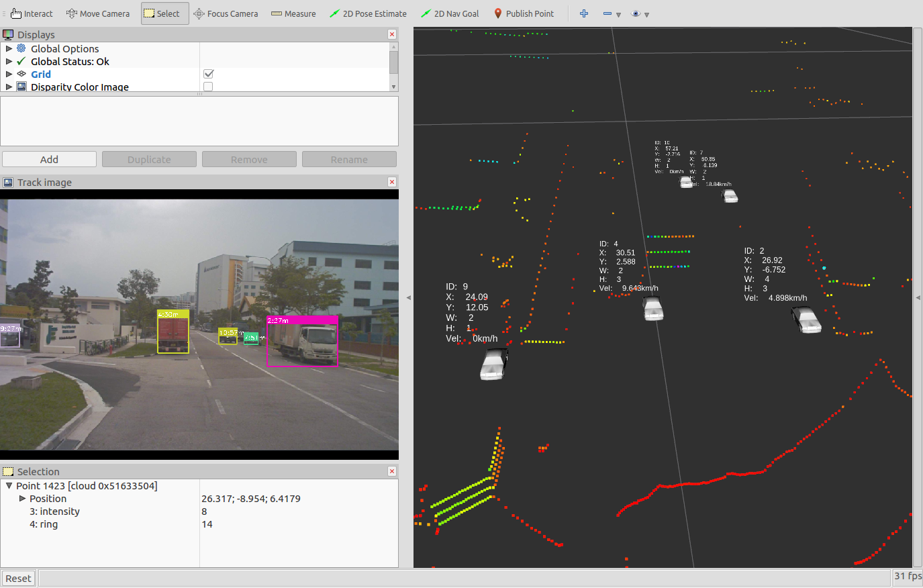This screenshot has width=923, height=588.
Task: Activate the Move Camera tool
Action: click(x=98, y=13)
